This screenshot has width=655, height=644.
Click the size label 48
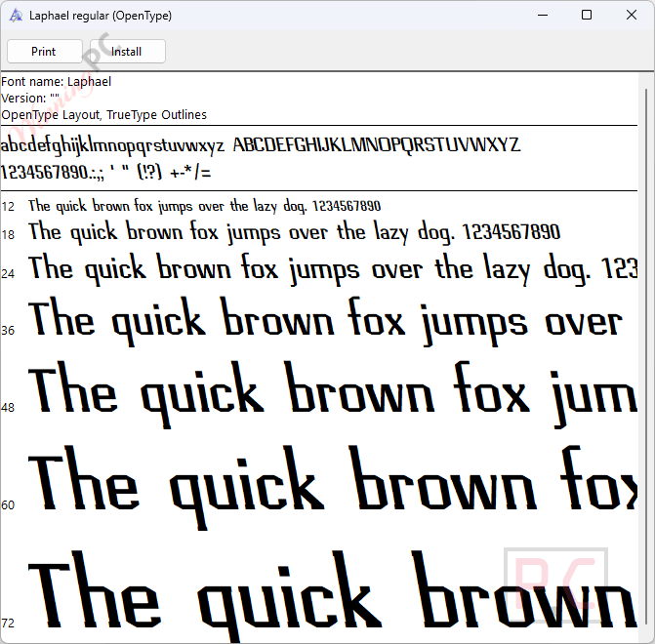(8, 408)
